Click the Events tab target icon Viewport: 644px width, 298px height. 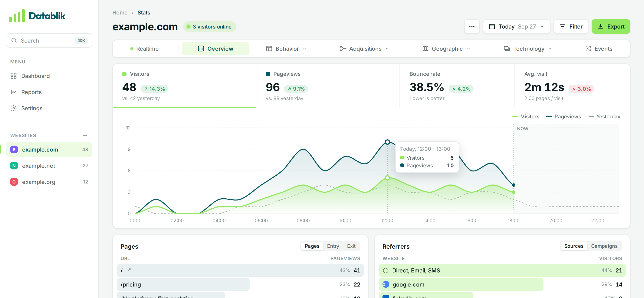(588, 49)
